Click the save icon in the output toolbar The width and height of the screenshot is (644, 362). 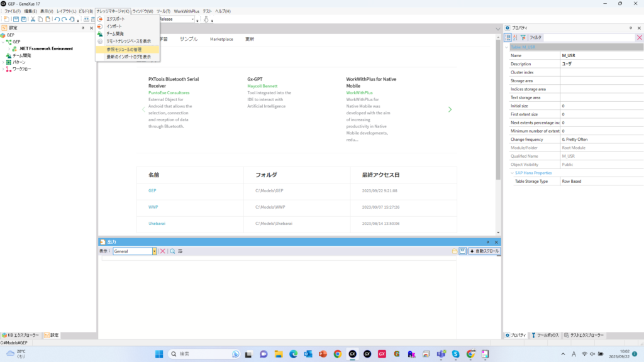(463, 251)
